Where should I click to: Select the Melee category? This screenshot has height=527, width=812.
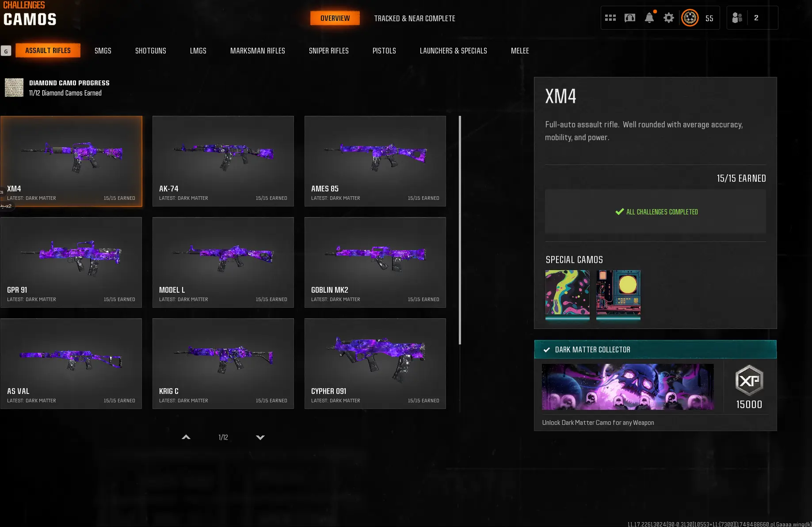tap(520, 51)
